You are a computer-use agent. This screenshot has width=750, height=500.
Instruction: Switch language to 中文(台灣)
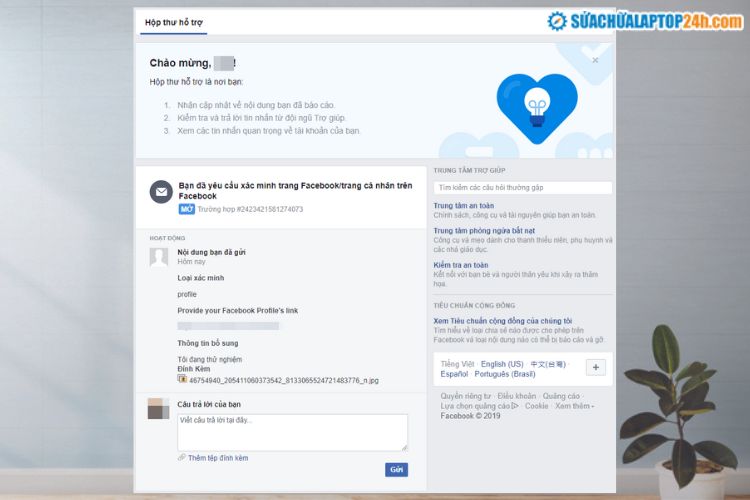[548, 364]
